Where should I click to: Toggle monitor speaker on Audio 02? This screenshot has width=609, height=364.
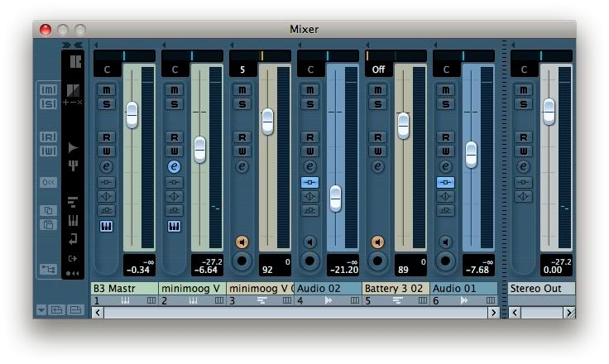(310, 242)
